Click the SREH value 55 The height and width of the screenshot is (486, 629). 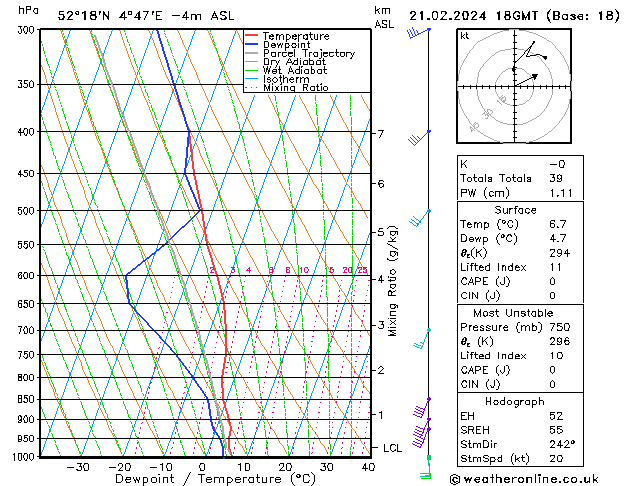pos(556,430)
